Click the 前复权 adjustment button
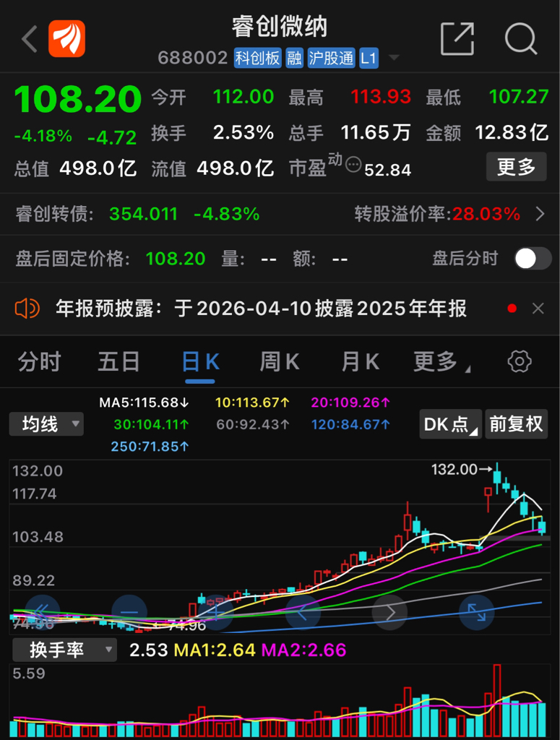560x740 pixels. tap(516, 423)
